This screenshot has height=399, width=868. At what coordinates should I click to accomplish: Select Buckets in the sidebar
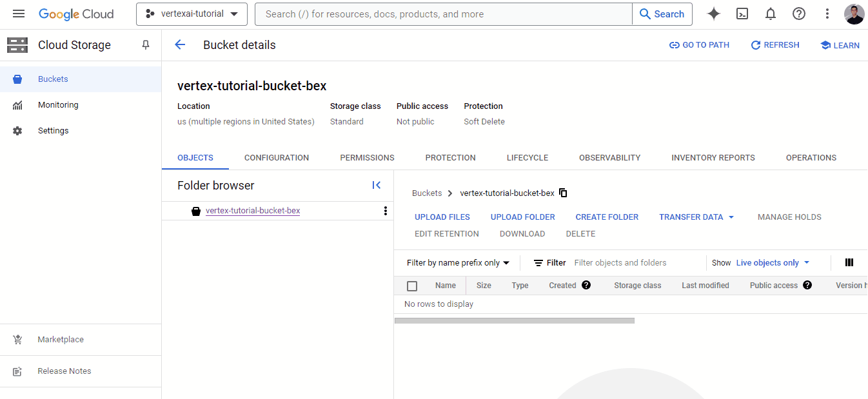(x=81, y=79)
